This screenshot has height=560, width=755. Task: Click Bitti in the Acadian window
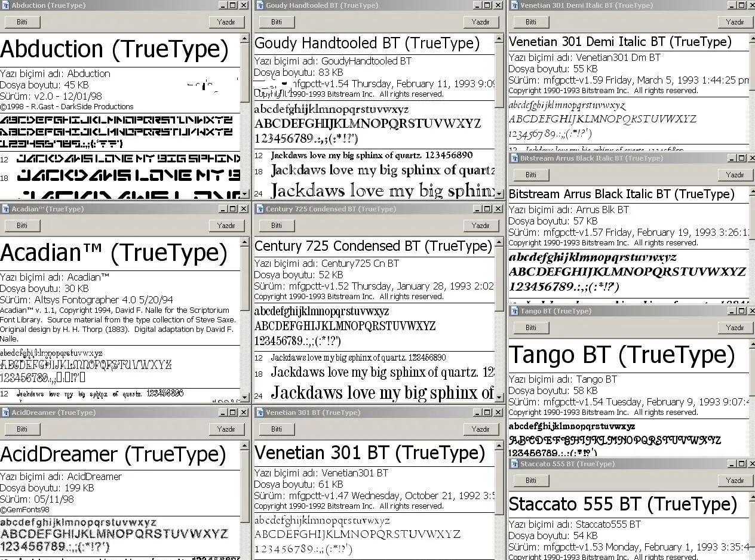coord(22,226)
